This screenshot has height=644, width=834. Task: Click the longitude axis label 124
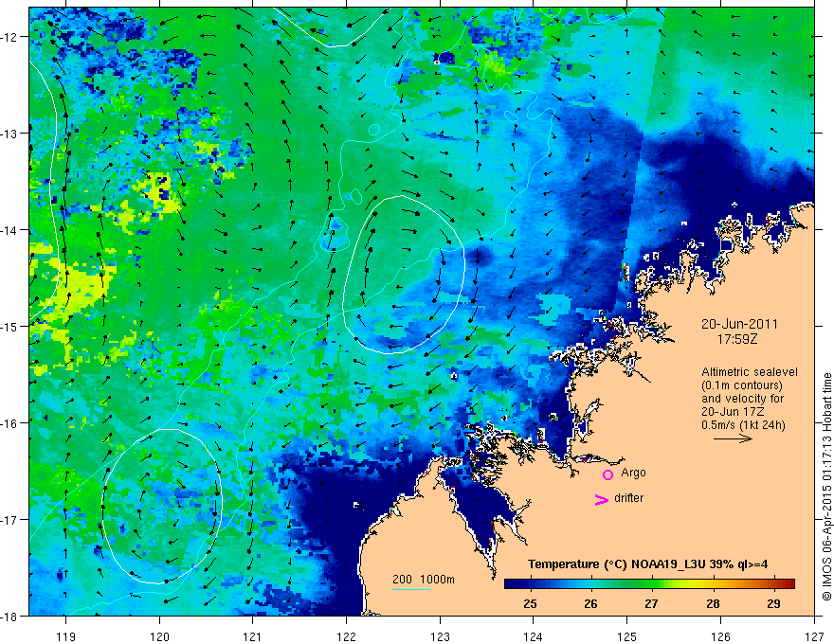click(x=533, y=636)
